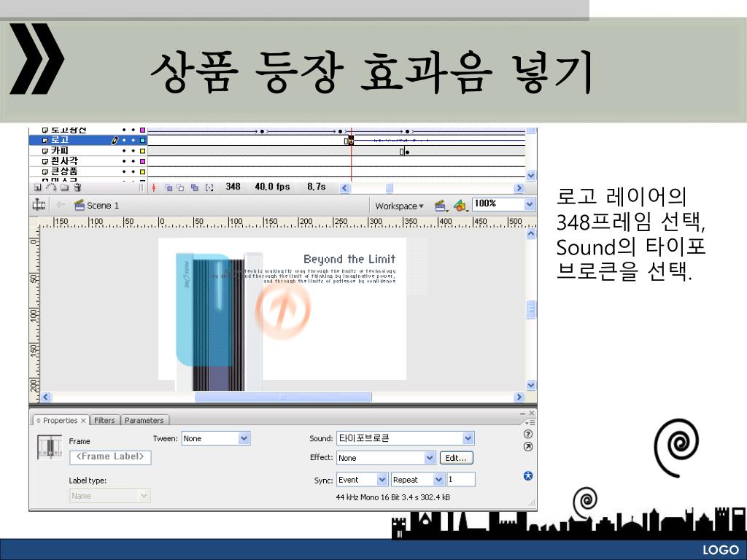The width and height of the screenshot is (747, 560).
Task: Select the 흰사각 layer row
Action: pyautogui.click(x=88, y=161)
